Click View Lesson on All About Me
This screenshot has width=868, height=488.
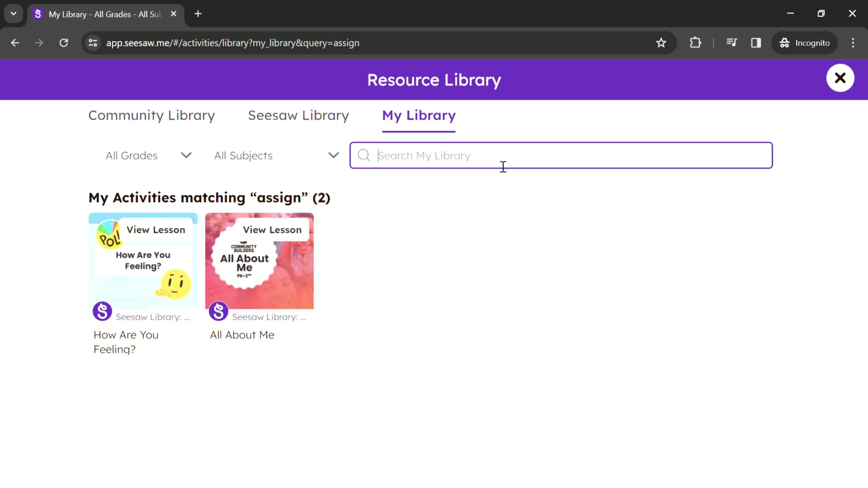pyautogui.click(x=272, y=230)
